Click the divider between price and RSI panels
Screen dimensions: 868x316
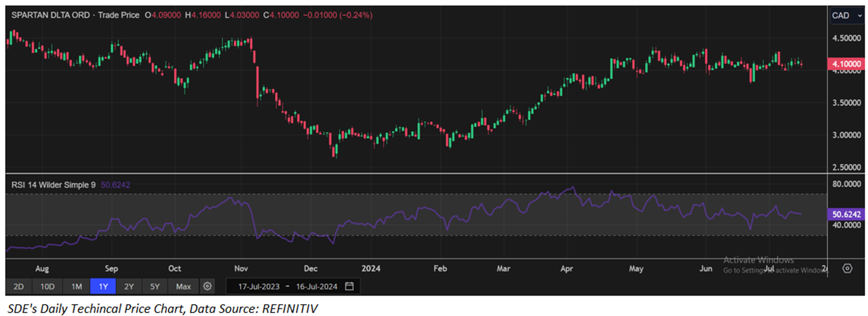click(x=417, y=174)
